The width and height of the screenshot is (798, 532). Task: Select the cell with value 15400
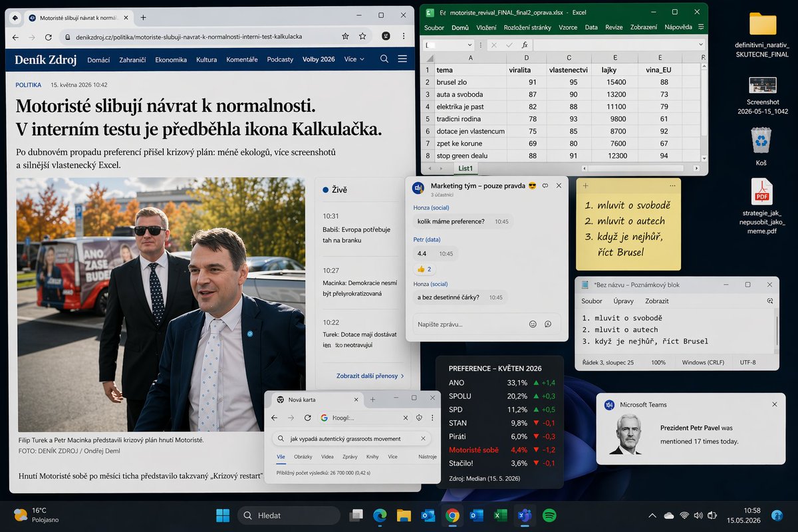pos(614,82)
